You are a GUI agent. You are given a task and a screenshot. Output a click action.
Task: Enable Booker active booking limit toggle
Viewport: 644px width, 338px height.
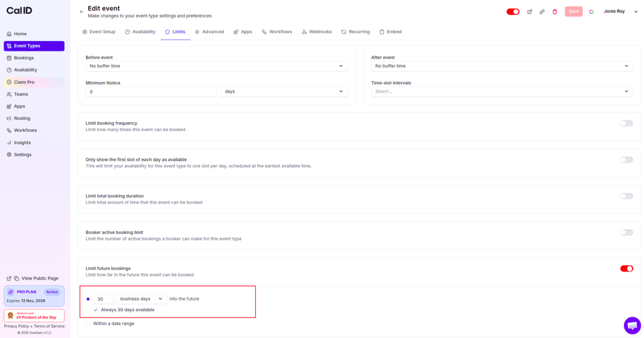pos(626,233)
